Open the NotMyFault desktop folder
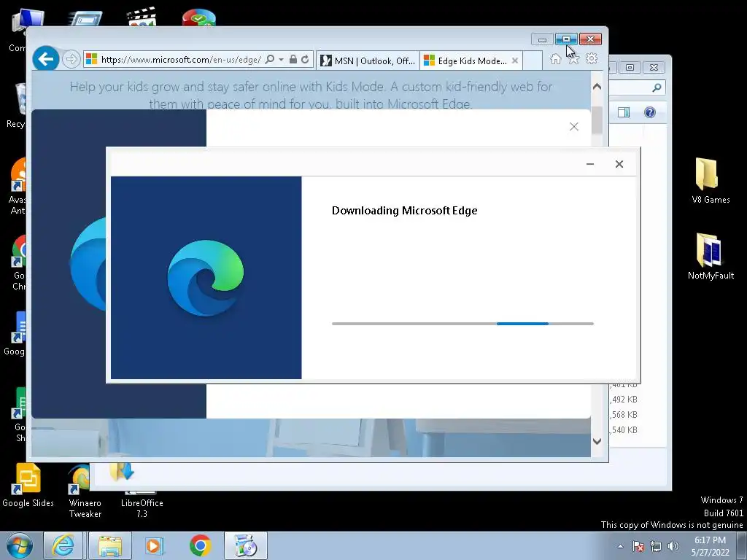 pyautogui.click(x=711, y=256)
